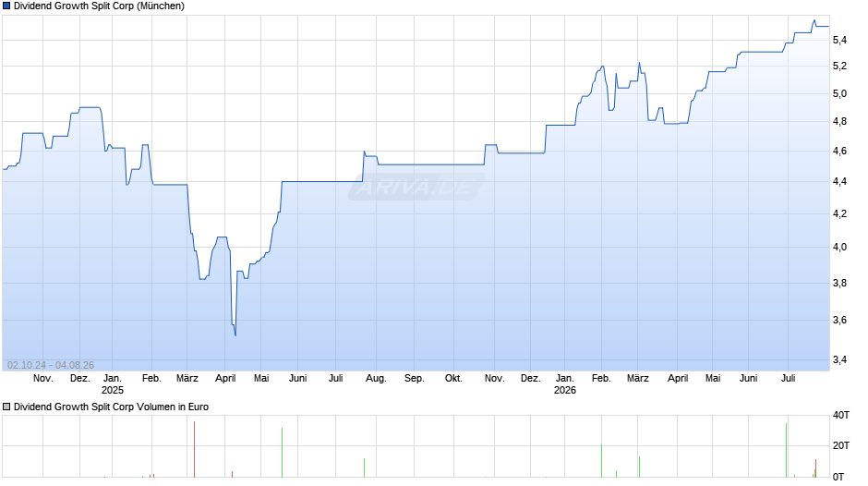
Task: Click the 'Sep.' month label on axis
Action: click(414, 379)
